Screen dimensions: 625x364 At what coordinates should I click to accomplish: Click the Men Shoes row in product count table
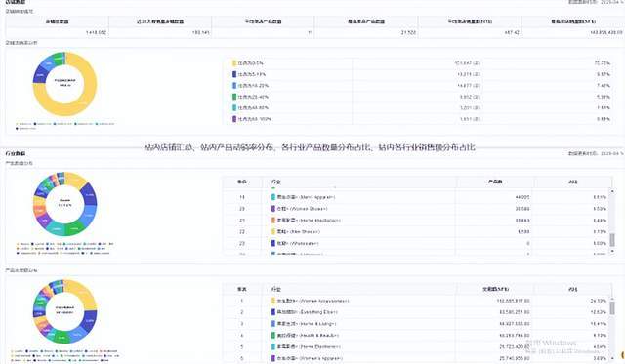click(x=417, y=232)
